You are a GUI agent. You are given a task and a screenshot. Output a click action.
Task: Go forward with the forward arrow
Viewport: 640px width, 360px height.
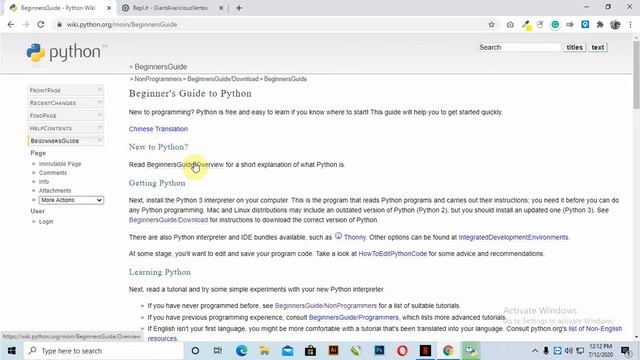click(x=26, y=24)
